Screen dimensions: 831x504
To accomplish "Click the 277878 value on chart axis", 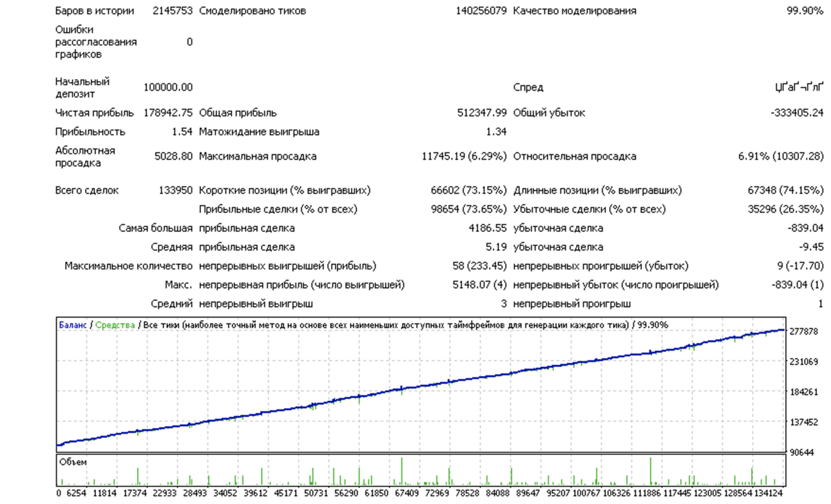I will coord(804,331).
